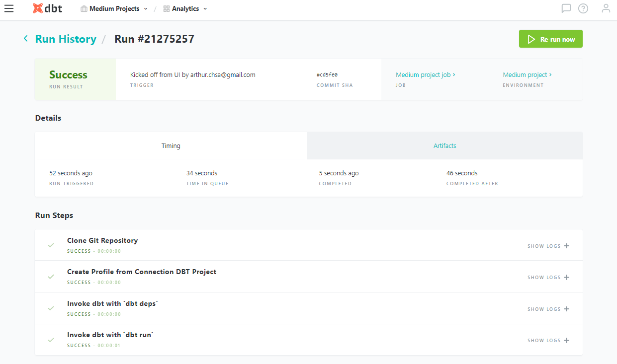617x364 pixels.
Task: Expand logs for Clone Git Repository
Action: 548,246
